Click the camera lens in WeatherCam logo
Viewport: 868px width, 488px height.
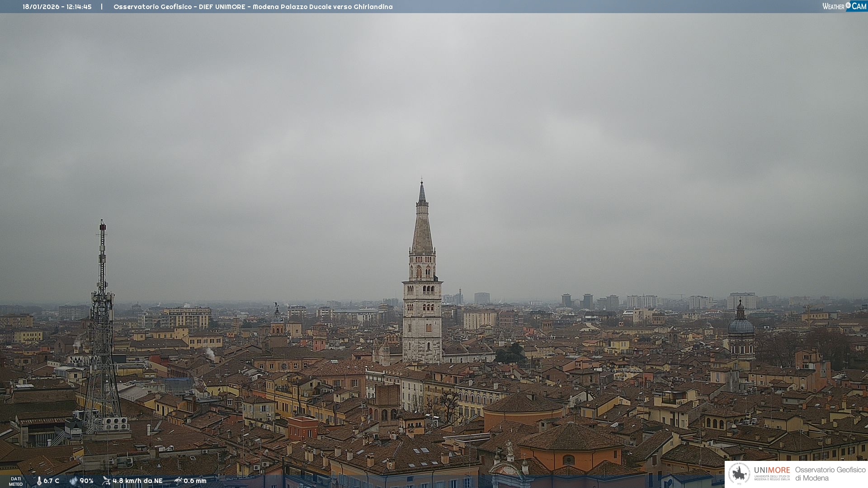point(848,5)
